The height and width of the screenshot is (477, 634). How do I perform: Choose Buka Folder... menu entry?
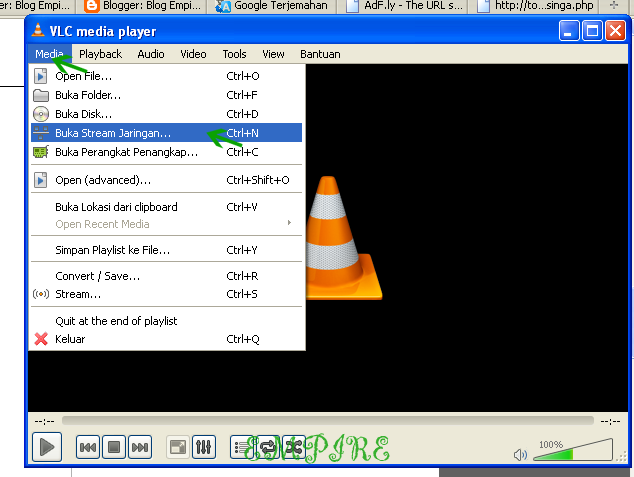pyautogui.click(x=166, y=95)
